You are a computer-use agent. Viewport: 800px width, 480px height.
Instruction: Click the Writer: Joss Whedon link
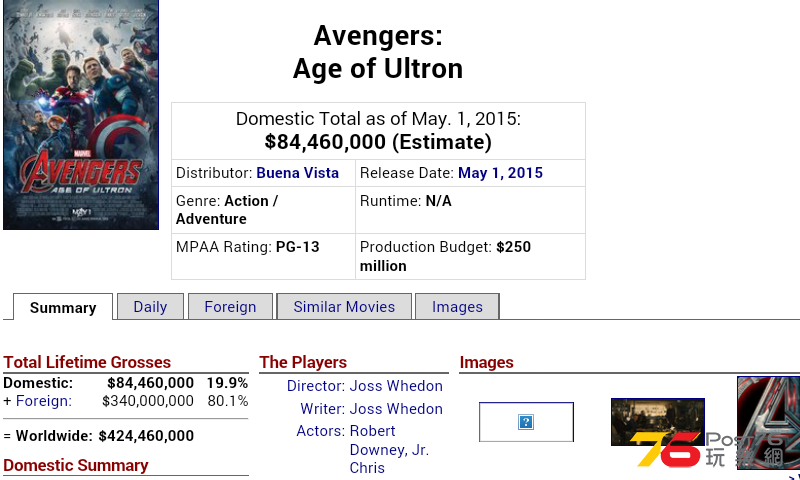pos(395,409)
